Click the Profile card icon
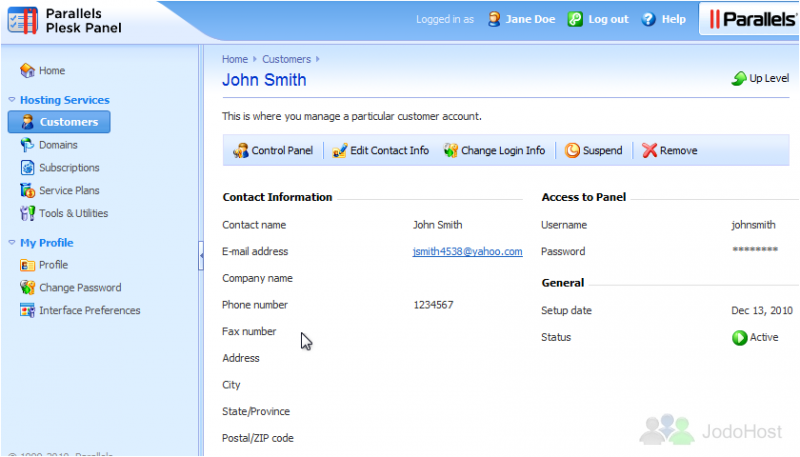The height and width of the screenshot is (457, 800). pyautogui.click(x=27, y=265)
